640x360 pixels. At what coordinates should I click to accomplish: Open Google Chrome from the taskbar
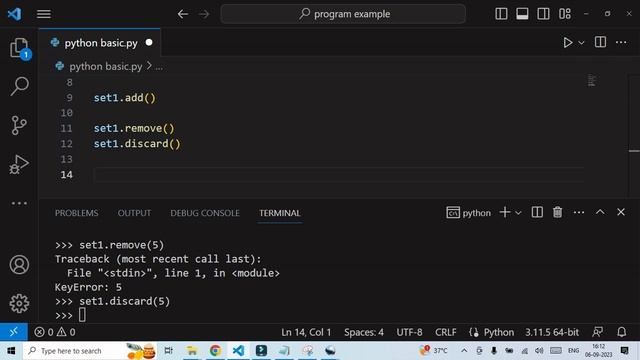215,351
